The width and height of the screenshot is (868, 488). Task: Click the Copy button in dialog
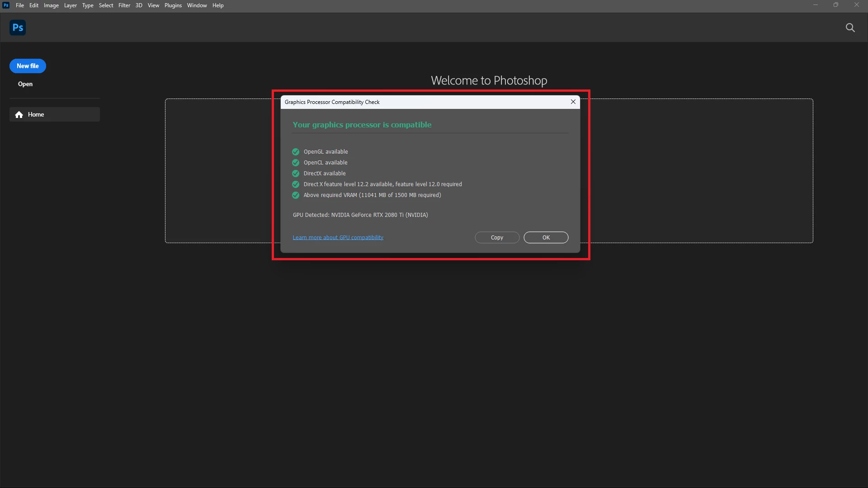(497, 238)
